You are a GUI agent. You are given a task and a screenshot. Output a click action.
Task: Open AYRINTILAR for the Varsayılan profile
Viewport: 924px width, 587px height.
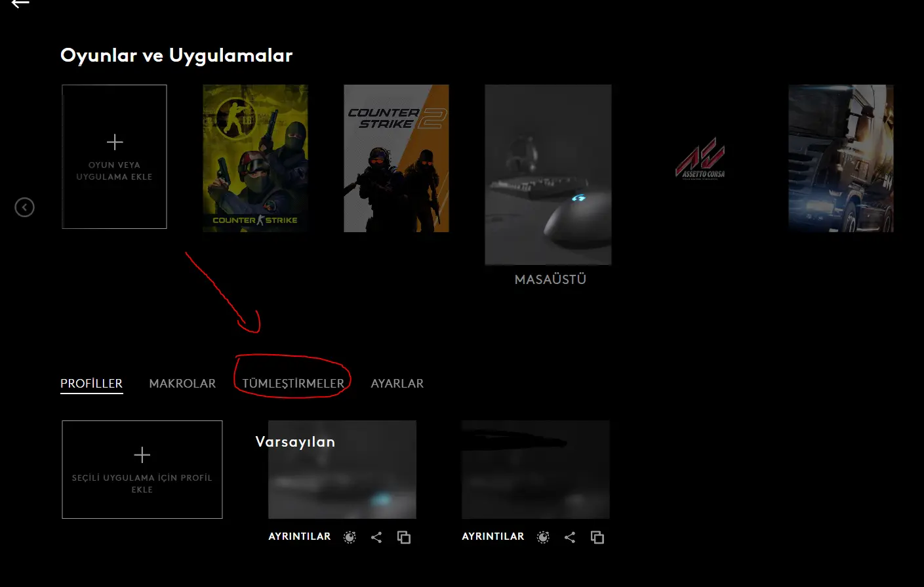coord(300,536)
